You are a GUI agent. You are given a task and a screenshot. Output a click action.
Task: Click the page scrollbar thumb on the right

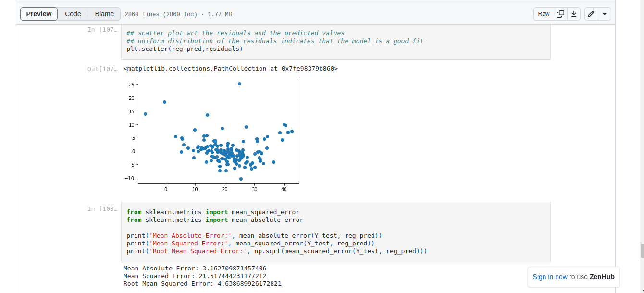[x=642, y=250]
